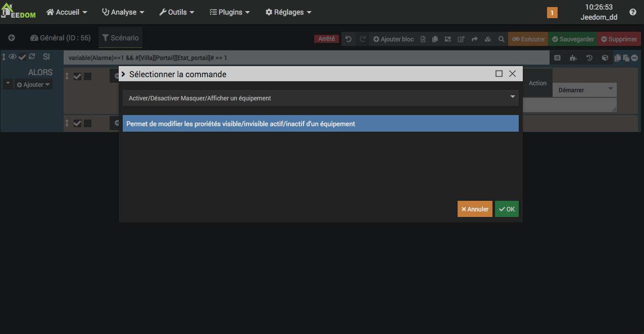Click the orange Annuler button

pyautogui.click(x=475, y=209)
